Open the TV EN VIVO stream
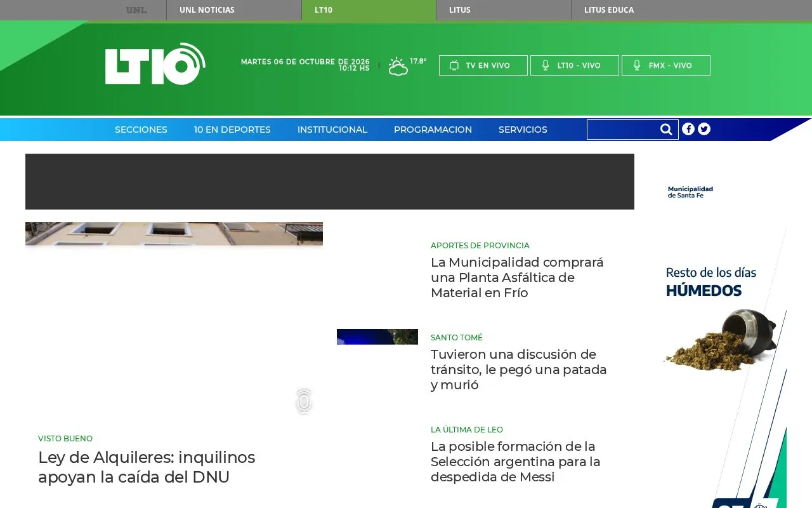This screenshot has width=812, height=508. click(483, 65)
